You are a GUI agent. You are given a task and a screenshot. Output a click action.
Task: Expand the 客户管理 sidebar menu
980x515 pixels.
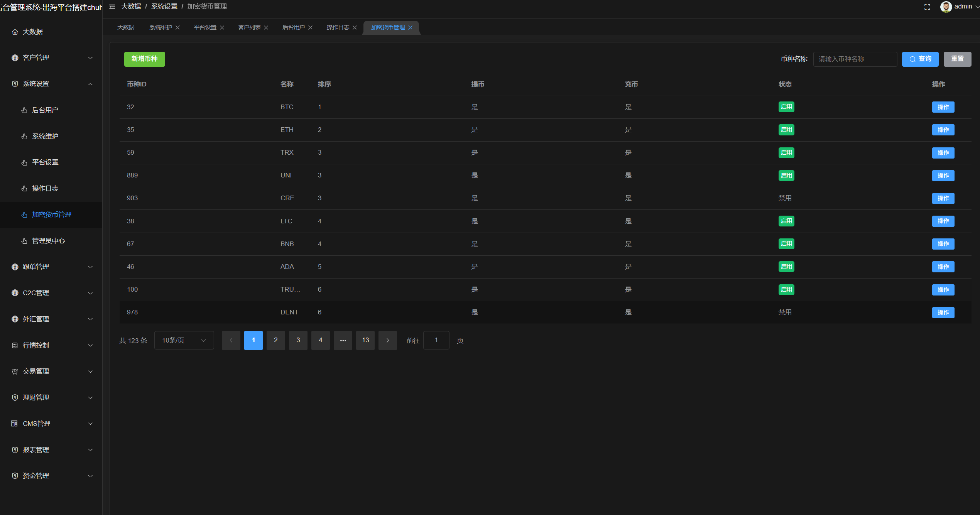(x=51, y=58)
